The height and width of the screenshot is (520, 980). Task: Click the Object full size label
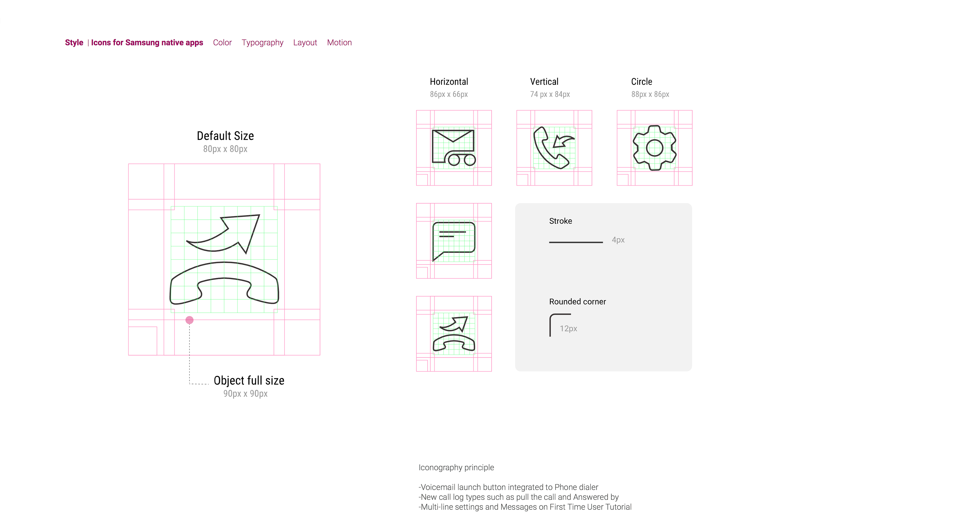pos(249,380)
